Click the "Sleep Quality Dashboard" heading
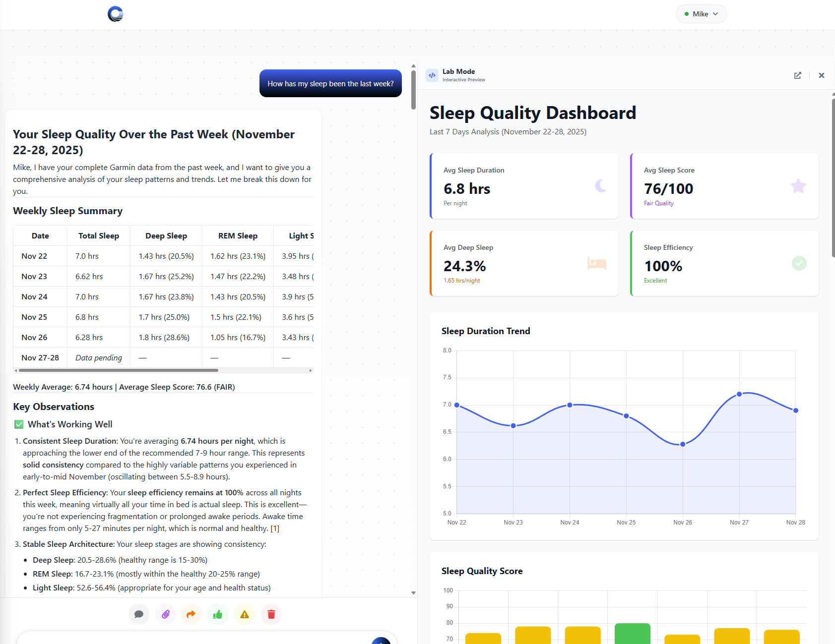The image size is (835, 644). tap(533, 113)
